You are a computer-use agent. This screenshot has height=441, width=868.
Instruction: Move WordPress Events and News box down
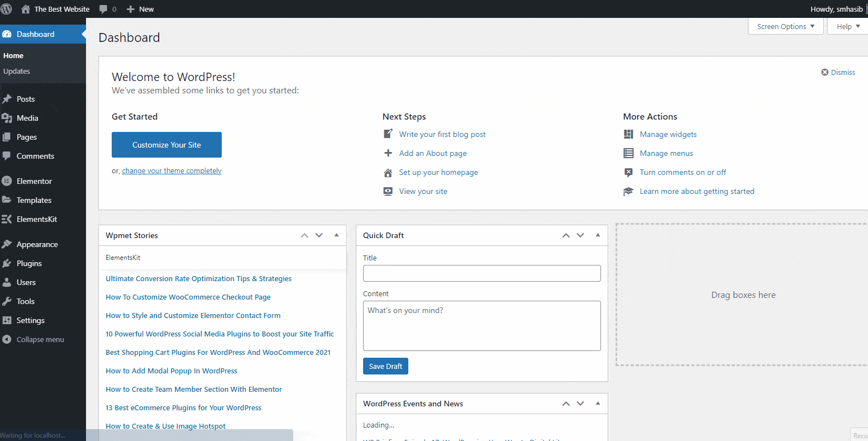click(x=580, y=404)
